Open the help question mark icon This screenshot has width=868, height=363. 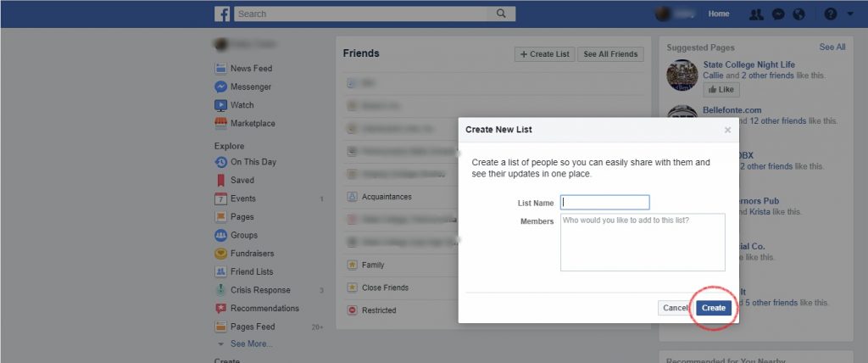click(x=831, y=14)
